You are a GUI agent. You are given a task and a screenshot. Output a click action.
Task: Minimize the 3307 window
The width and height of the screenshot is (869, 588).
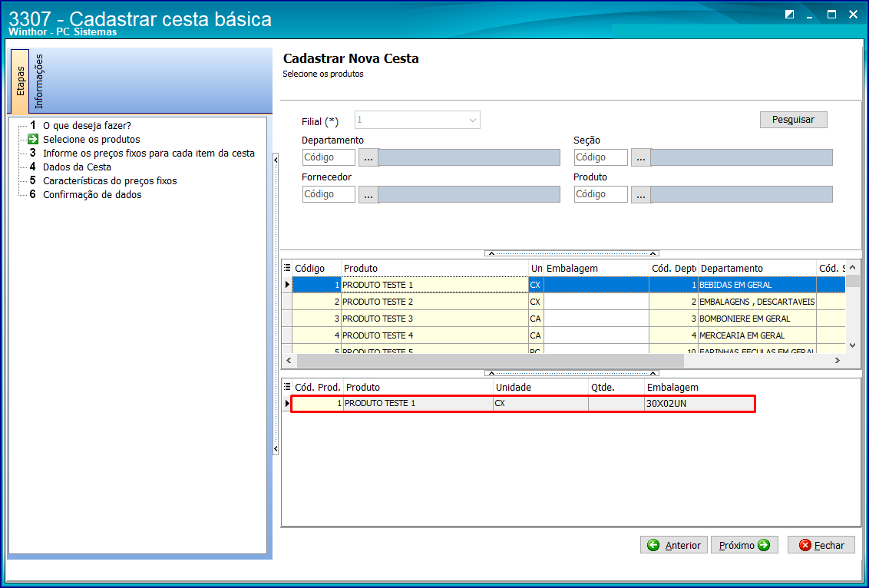pyautogui.click(x=810, y=15)
